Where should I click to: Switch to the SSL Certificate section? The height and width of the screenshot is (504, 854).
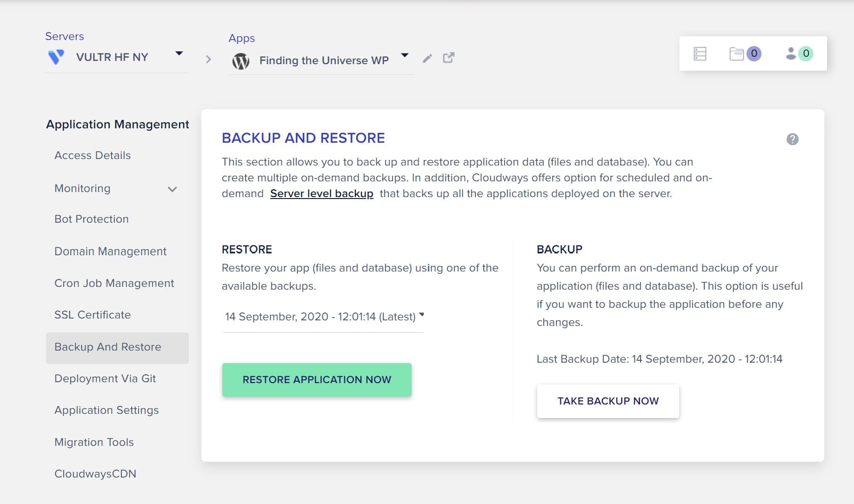pos(92,315)
